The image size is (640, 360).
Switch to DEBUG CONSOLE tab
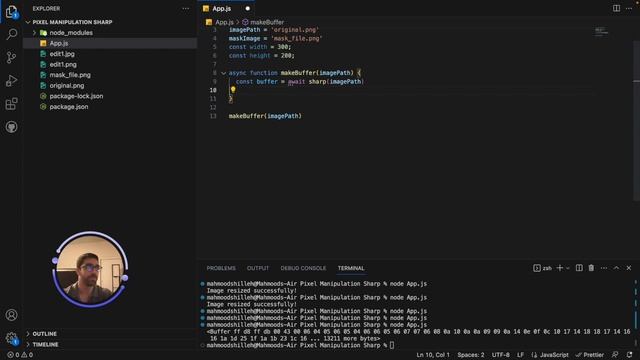(x=303, y=268)
